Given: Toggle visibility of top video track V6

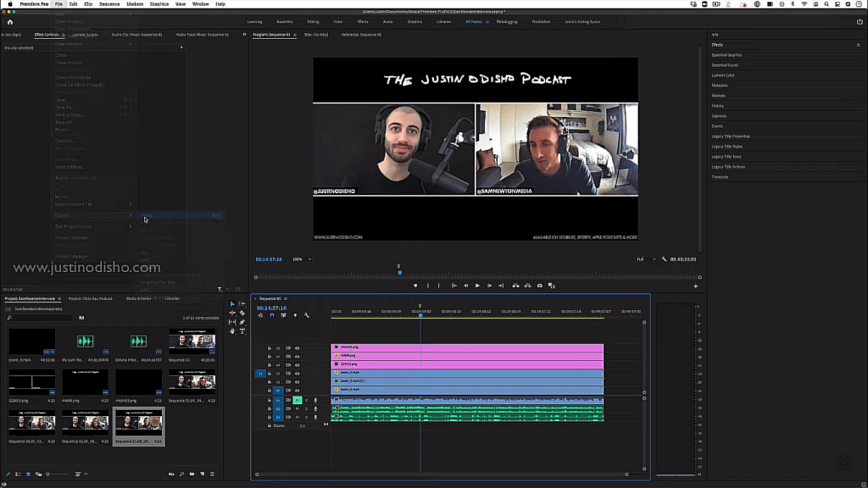Looking at the screenshot, I should tap(298, 348).
